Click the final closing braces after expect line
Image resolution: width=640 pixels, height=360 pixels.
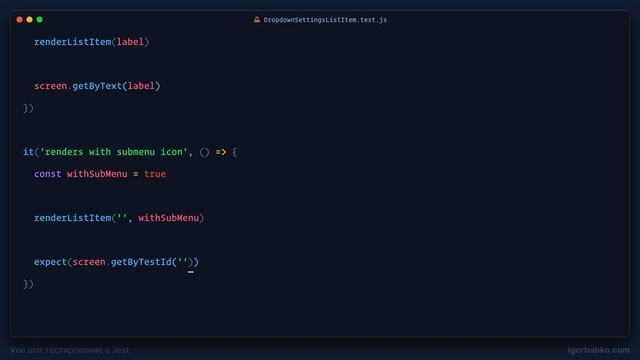tap(28, 284)
